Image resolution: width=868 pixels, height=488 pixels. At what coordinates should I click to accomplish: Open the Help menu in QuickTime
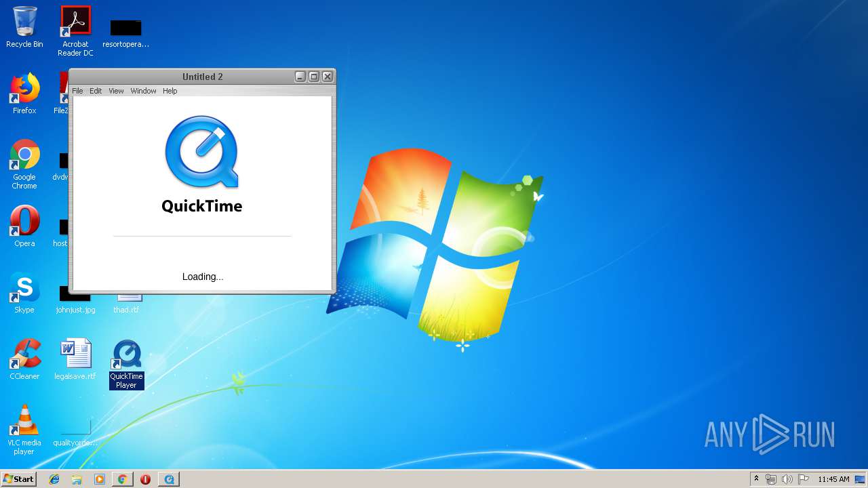[170, 91]
